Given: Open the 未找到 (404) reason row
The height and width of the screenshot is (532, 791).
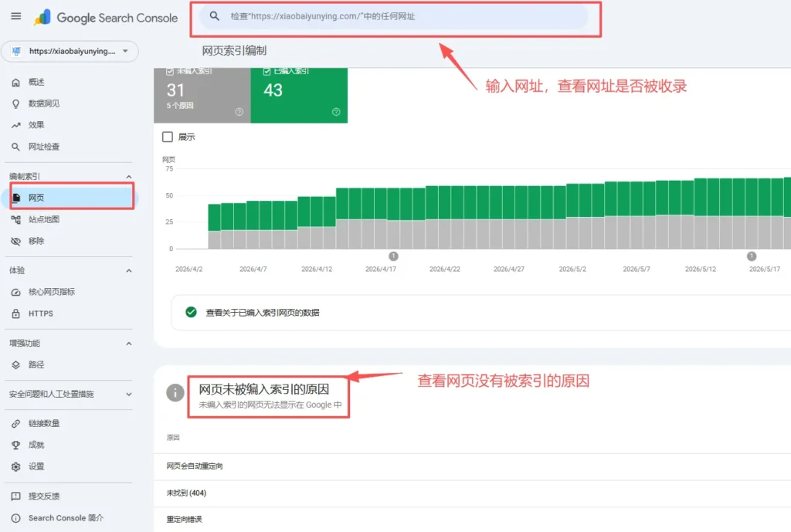Looking at the screenshot, I should [472, 493].
